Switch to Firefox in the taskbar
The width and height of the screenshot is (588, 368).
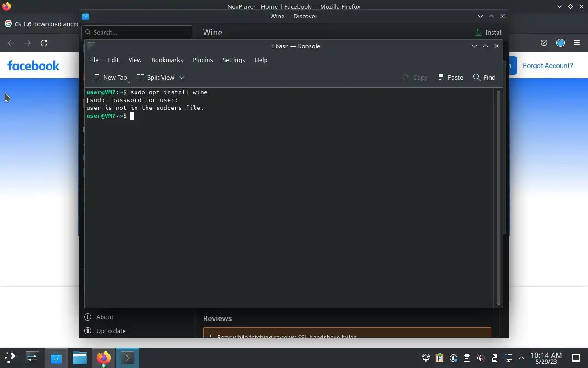[104, 357]
